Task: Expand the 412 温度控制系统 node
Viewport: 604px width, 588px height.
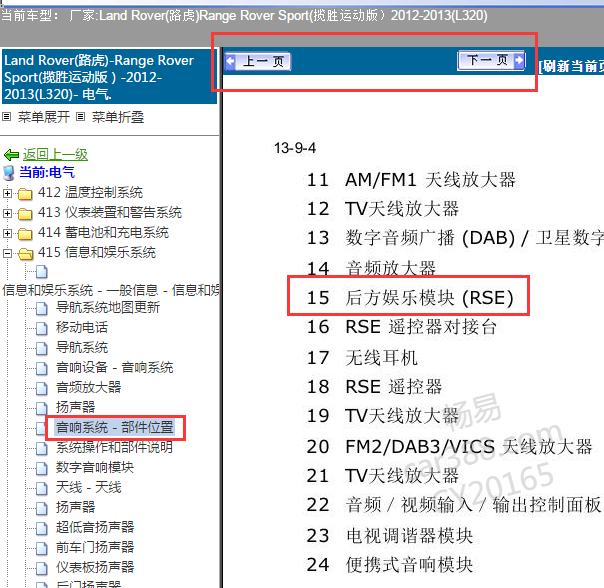Action: pyautogui.click(x=7, y=193)
